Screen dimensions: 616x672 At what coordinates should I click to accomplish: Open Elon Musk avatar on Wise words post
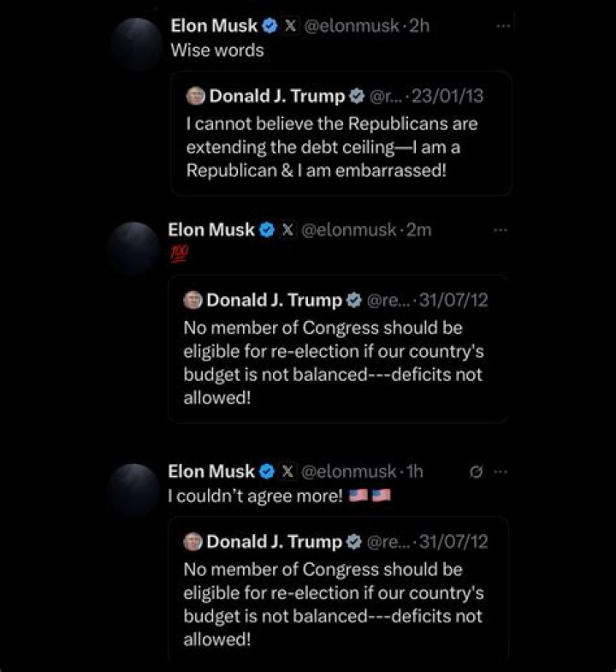(136, 44)
